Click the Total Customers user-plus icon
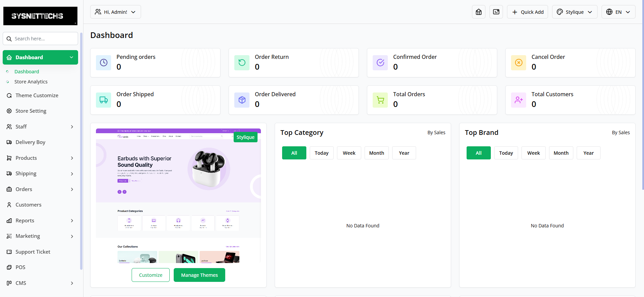This screenshot has width=644, height=297. (518, 100)
